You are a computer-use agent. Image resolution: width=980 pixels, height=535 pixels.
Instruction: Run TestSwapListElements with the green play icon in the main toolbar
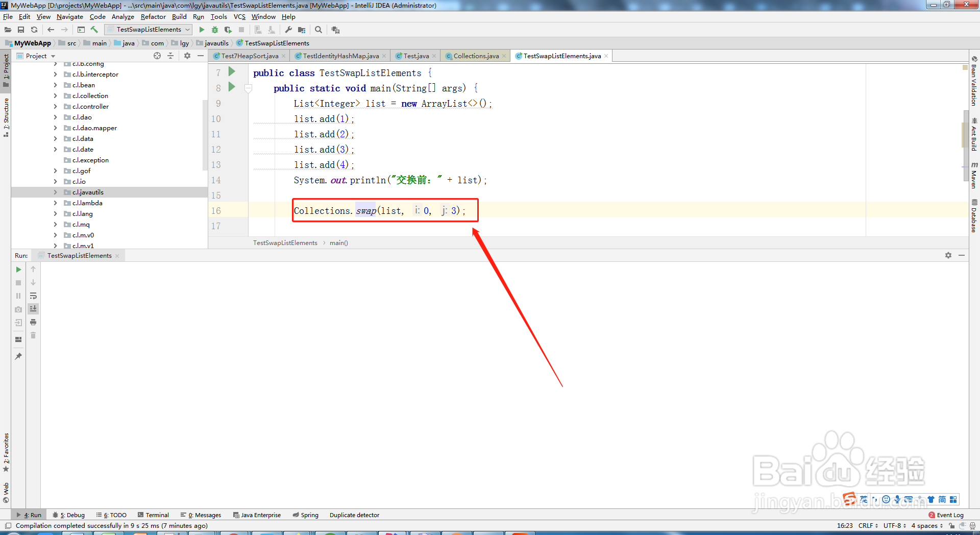(202, 30)
